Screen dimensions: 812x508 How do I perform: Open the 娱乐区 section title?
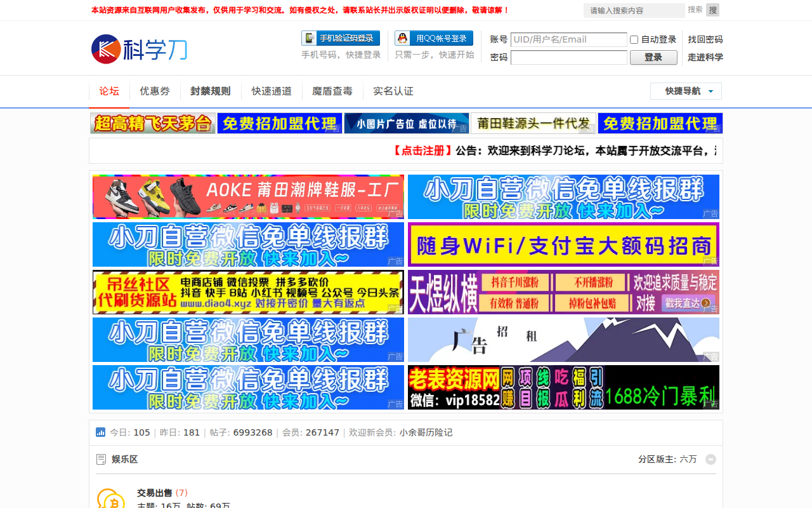coord(124,459)
